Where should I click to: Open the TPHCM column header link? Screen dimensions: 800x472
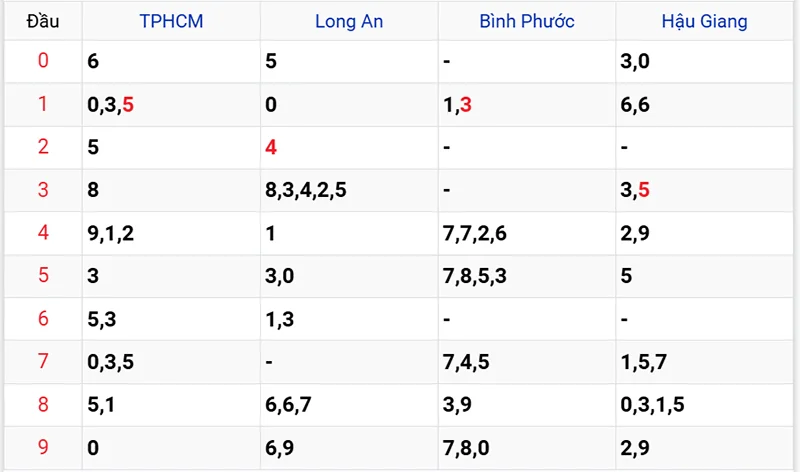(x=171, y=21)
